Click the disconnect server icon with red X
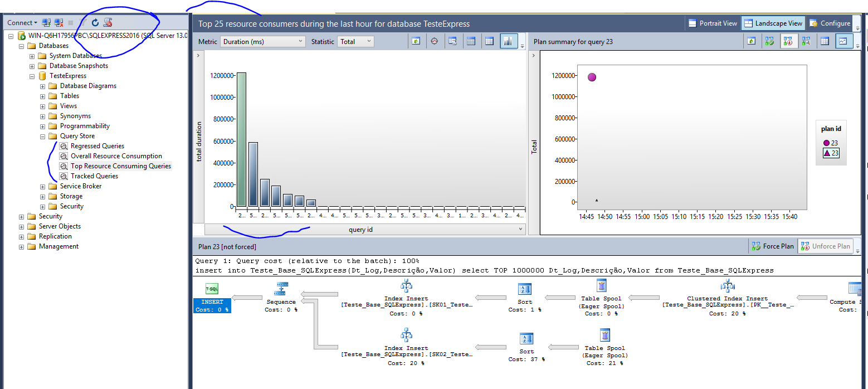Viewport: 868px width, 389px height. 58,23
